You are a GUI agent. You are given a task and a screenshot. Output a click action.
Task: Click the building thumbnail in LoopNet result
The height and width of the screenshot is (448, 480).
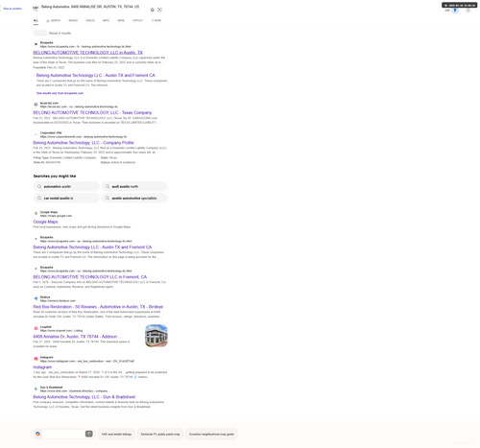click(x=156, y=336)
